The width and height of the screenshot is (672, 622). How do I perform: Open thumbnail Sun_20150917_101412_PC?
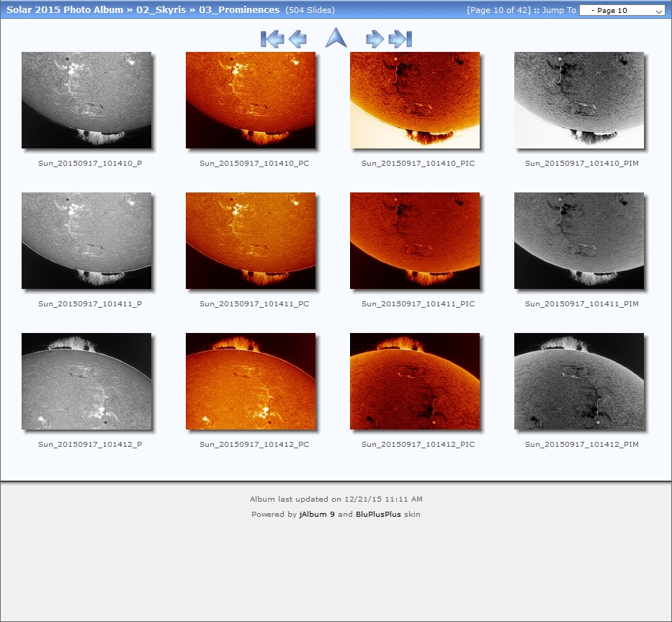coord(251,381)
